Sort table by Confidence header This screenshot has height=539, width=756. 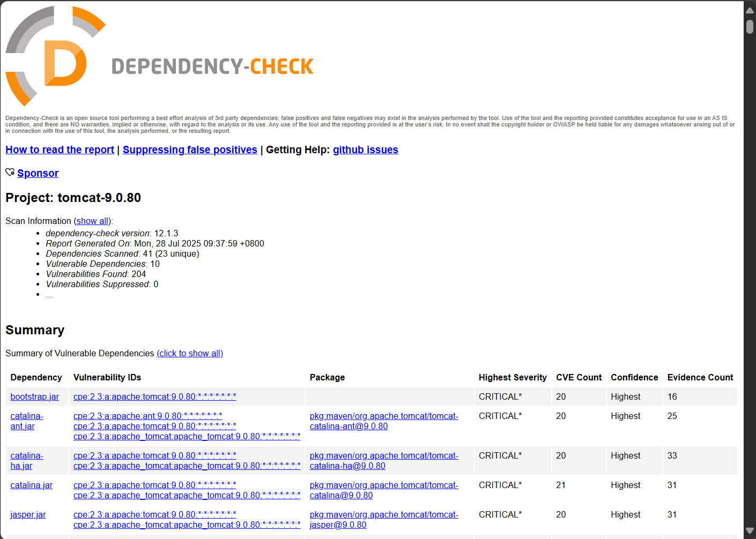[x=634, y=377]
